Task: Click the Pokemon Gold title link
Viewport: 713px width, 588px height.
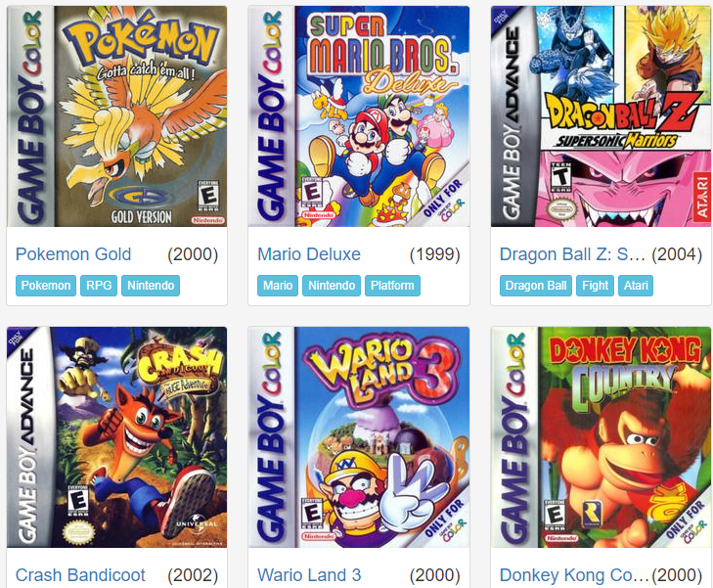Action: 73,254
